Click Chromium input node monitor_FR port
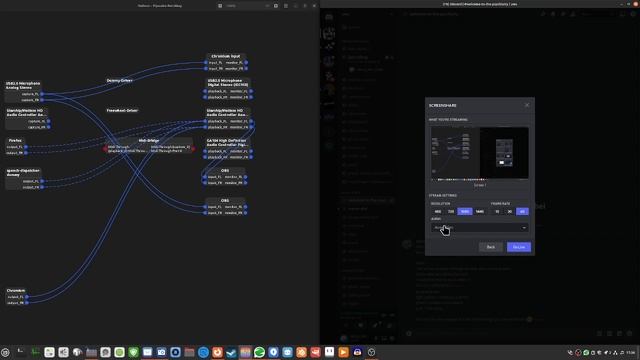Image resolution: width=640 pixels, height=360 pixels. pos(246,69)
